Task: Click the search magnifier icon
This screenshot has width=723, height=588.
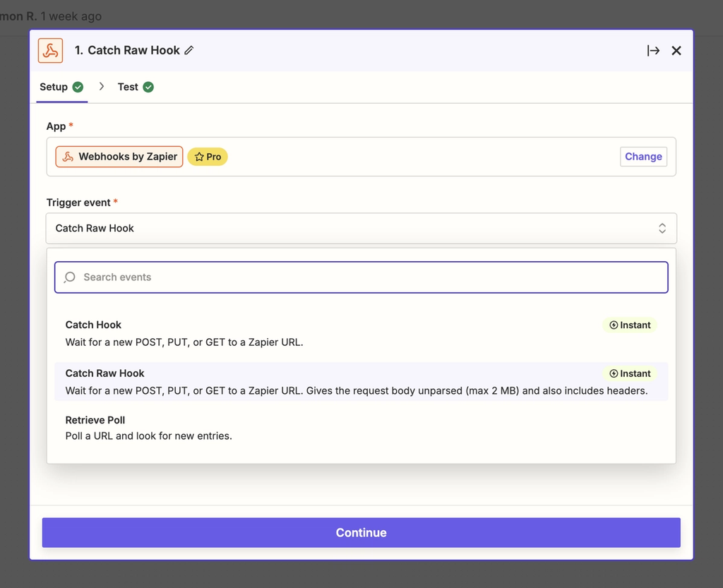Action: pyautogui.click(x=70, y=277)
